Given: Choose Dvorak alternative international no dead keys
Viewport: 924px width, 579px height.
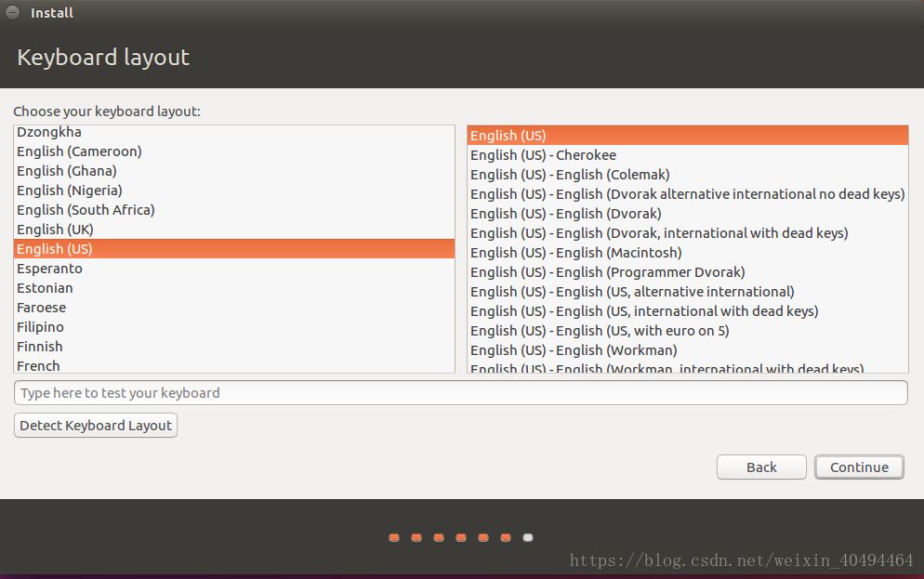Looking at the screenshot, I should 688,194.
